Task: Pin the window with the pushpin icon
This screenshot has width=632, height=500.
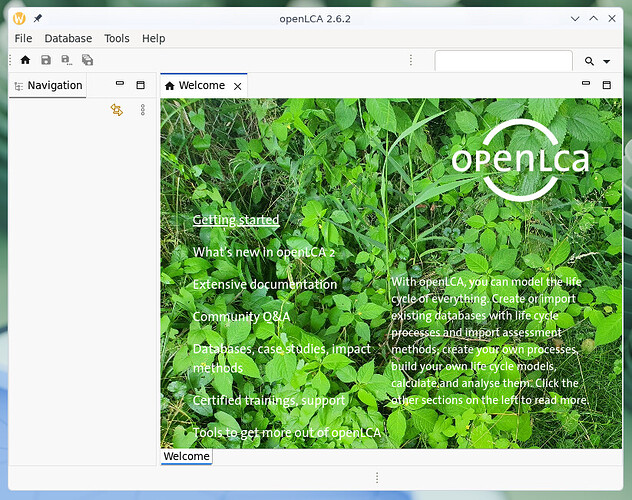Action: (x=38, y=18)
